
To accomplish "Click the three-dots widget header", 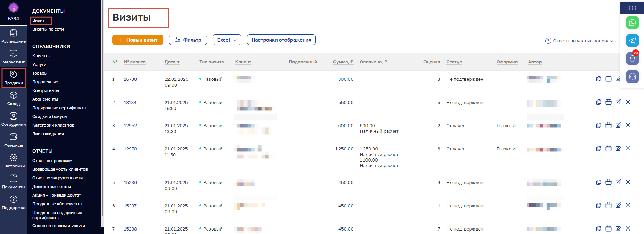I will (x=632, y=8).
